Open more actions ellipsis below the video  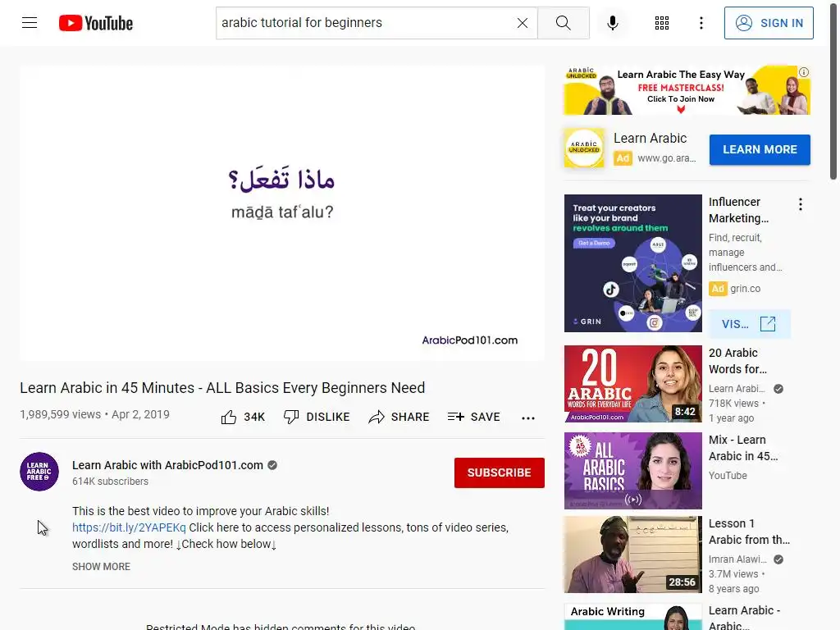click(x=527, y=418)
